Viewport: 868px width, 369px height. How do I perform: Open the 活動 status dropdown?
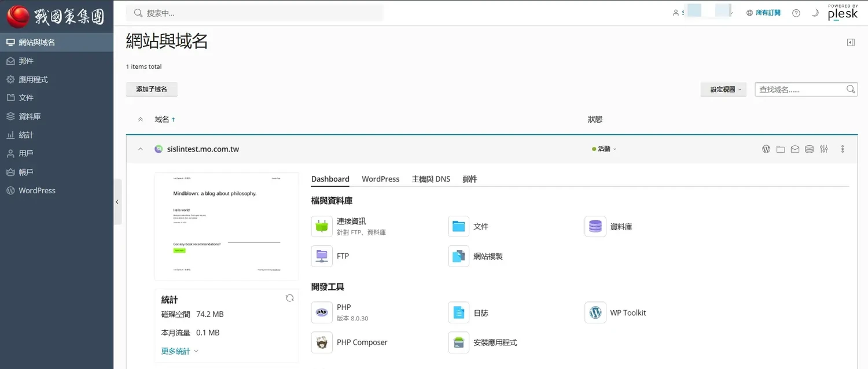(604, 149)
